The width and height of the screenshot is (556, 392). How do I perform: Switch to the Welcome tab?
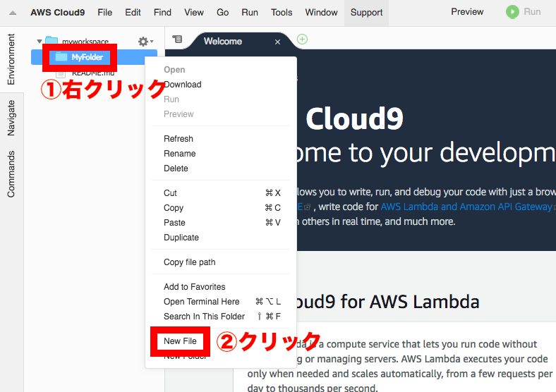pyautogui.click(x=223, y=42)
